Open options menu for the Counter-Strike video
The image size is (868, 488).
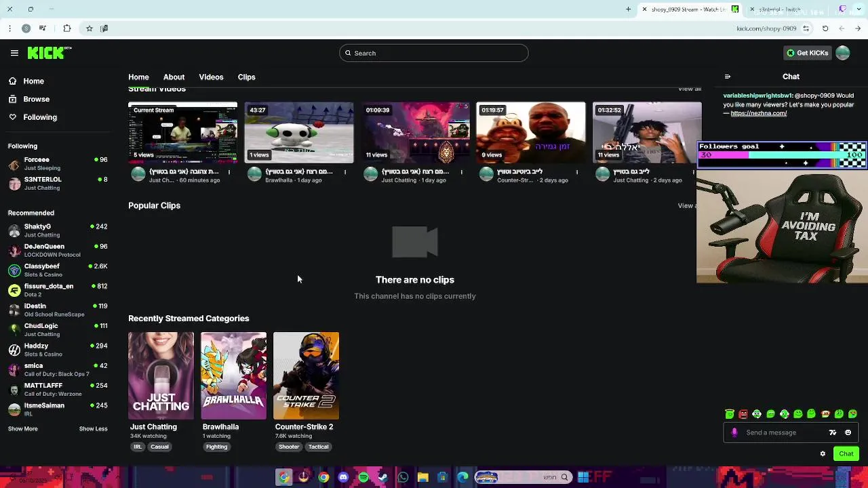(577, 172)
